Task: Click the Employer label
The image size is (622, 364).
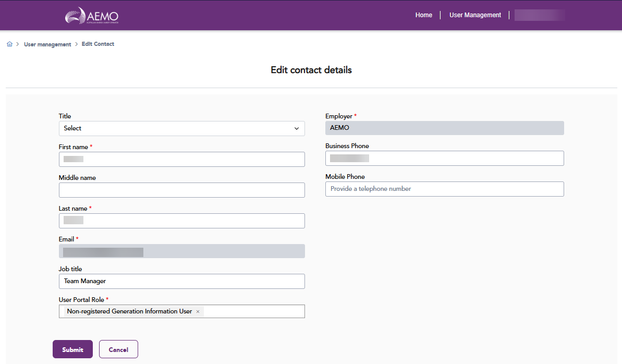Action: click(x=339, y=116)
